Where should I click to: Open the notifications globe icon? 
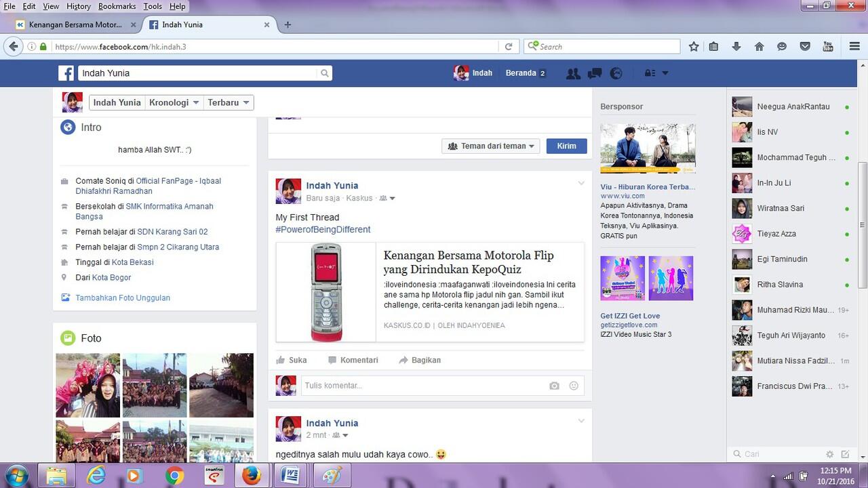click(616, 73)
